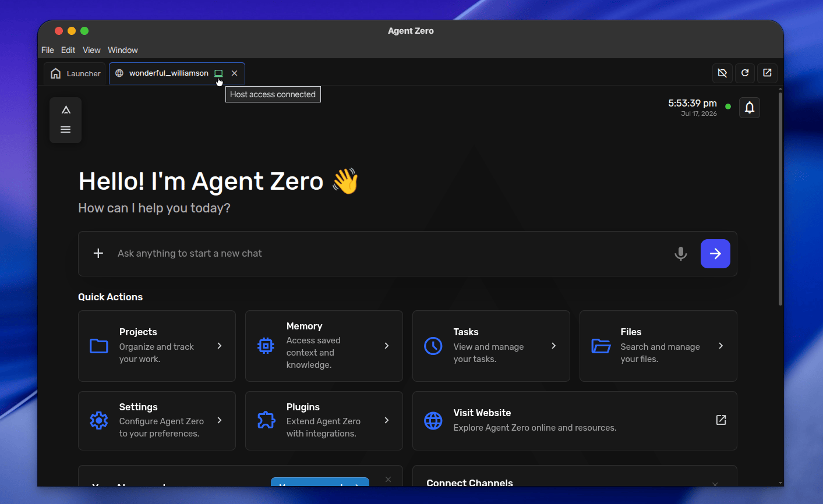
Task: Send message with the blue arrow button
Action: point(715,254)
